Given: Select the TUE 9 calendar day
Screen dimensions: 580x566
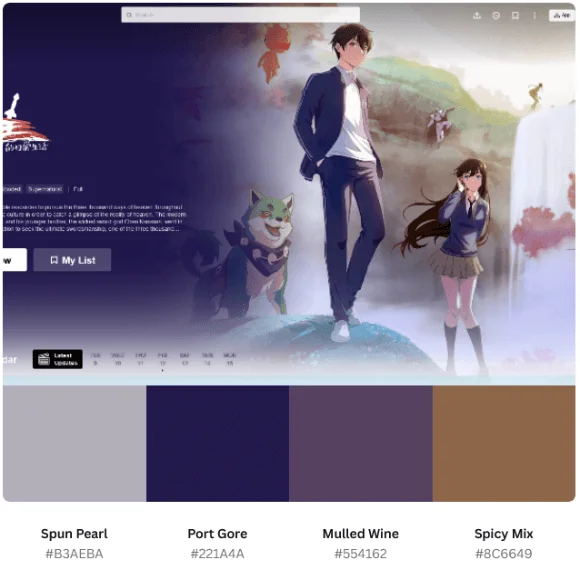Looking at the screenshot, I should pos(95,359).
